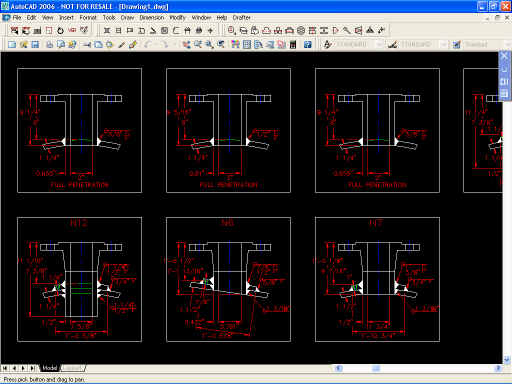
Task: Select the Zoom Window tool
Action: [x=209, y=44]
